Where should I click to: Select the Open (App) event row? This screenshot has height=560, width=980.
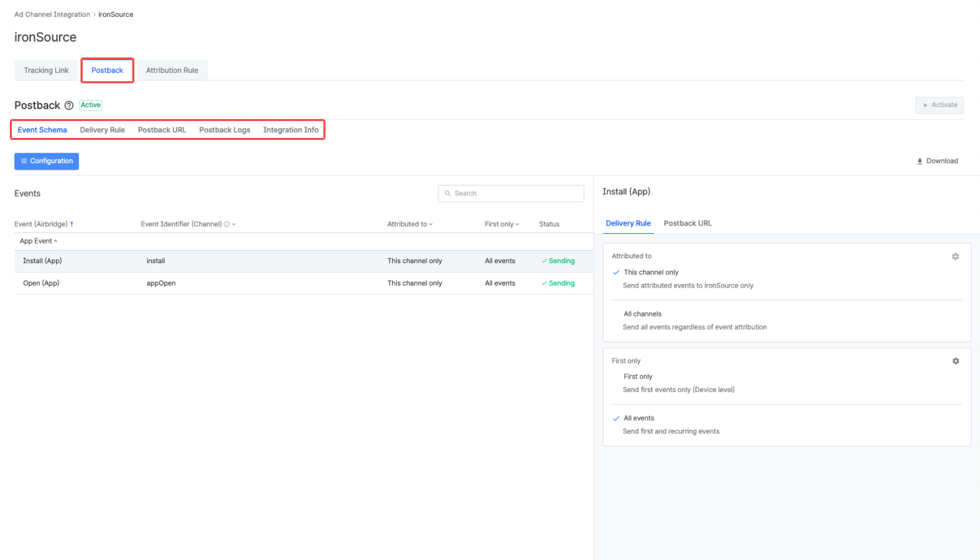click(304, 283)
